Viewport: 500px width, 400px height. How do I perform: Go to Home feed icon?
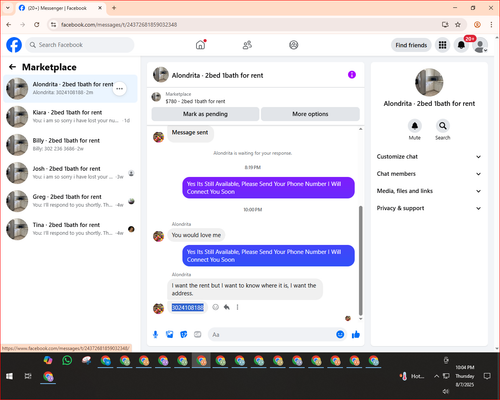tap(200, 45)
